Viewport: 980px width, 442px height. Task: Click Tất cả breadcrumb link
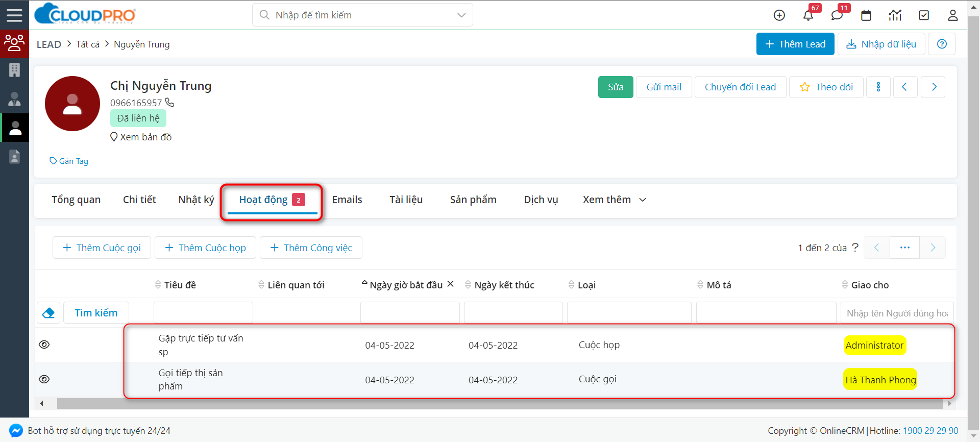(88, 44)
